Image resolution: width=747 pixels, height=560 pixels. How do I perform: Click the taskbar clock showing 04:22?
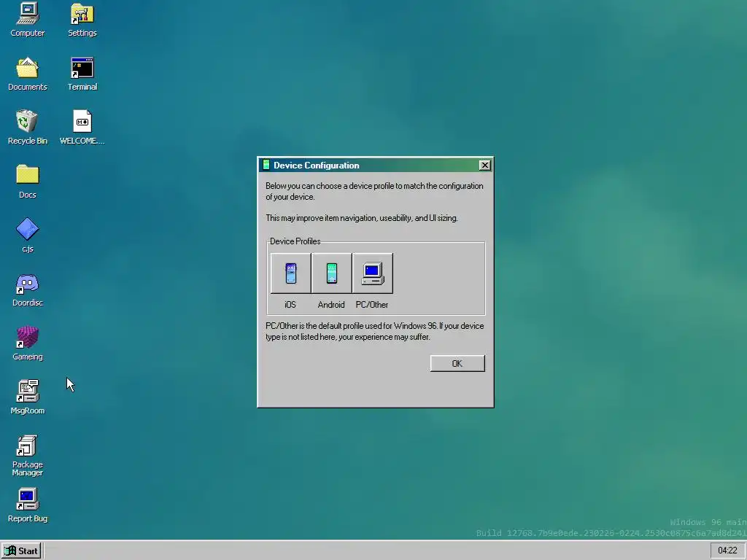(x=727, y=551)
